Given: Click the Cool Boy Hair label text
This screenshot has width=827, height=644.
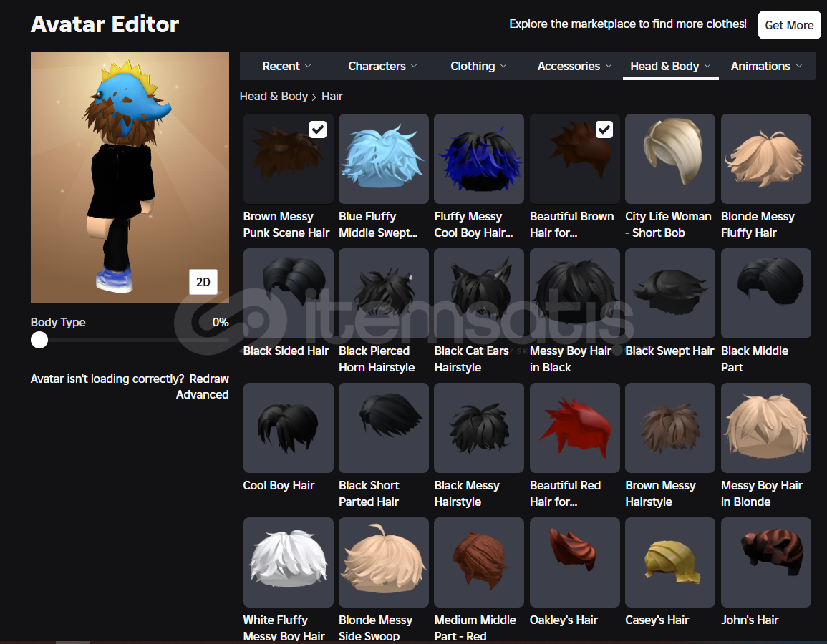Looking at the screenshot, I should tap(279, 485).
